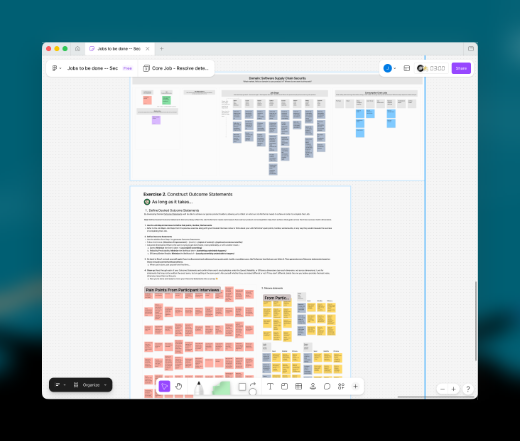Insert a table from toolbar
Image resolution: width=520 pixels, height=441 pixels.
click(299, 386)
